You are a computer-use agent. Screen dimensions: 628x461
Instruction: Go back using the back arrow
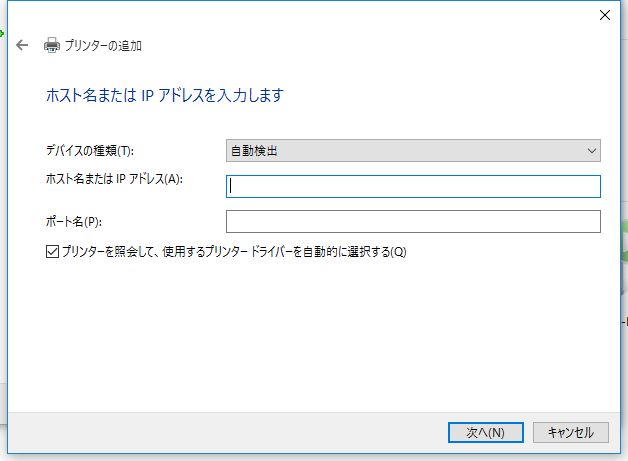(22, 45)
